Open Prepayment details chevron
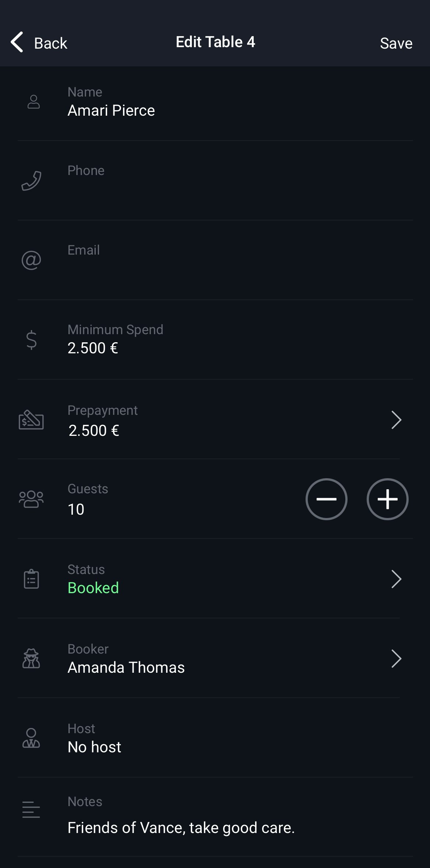The image size is (430, 868). (396, 420)
